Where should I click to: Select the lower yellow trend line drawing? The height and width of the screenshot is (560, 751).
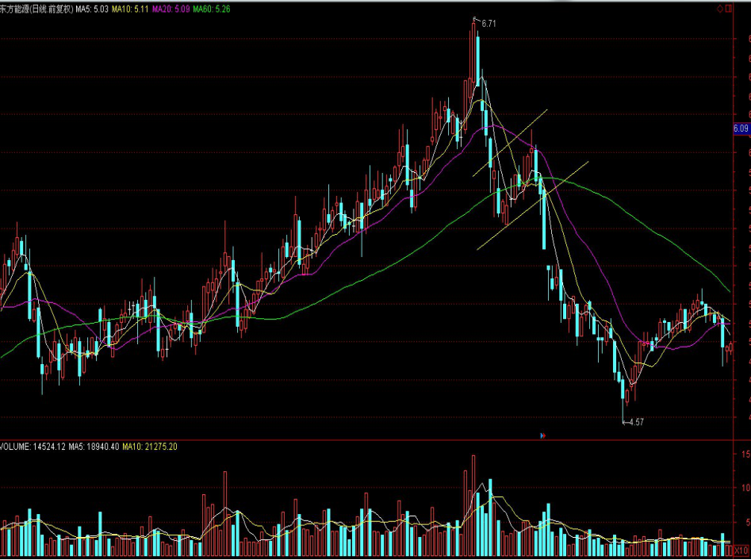point(533,205)
